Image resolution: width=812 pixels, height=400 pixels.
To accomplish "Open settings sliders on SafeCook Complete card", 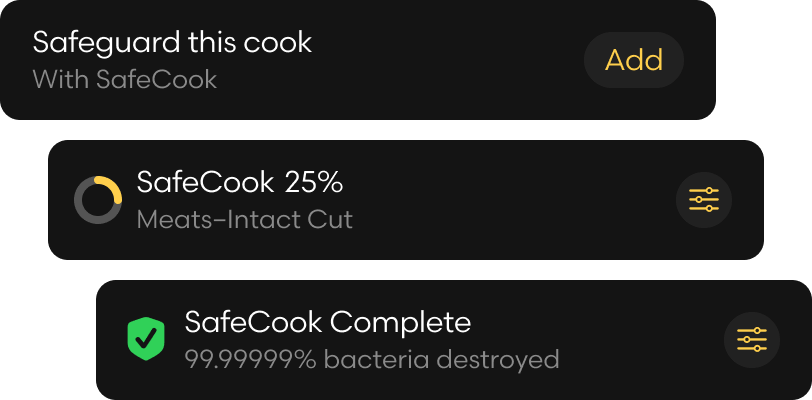I will click(x=752, y=340).
